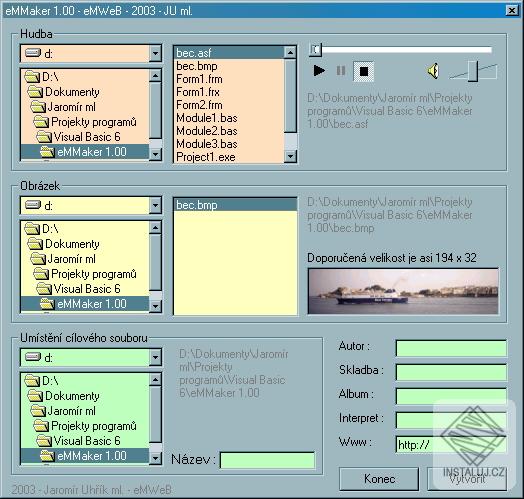Select Module2.bas in the file list

pyautogui.click(x=229, y=131)
